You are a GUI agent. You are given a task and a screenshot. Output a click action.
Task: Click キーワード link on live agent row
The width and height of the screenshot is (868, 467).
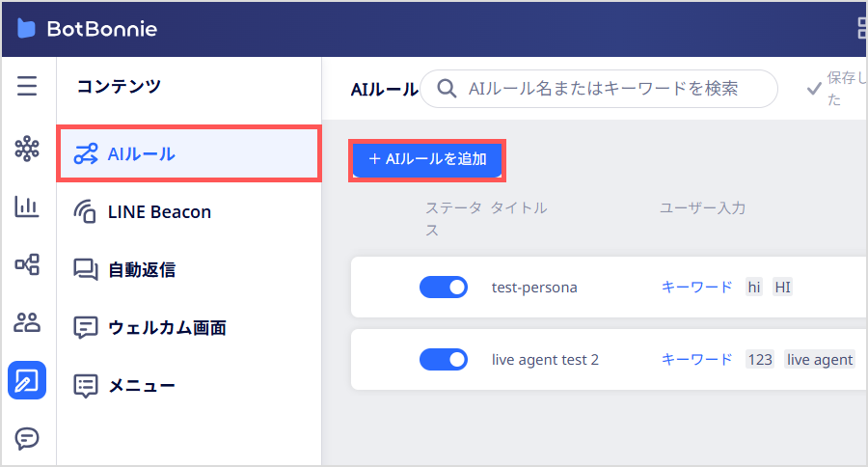pyautogui.click(x=696, y=360)
